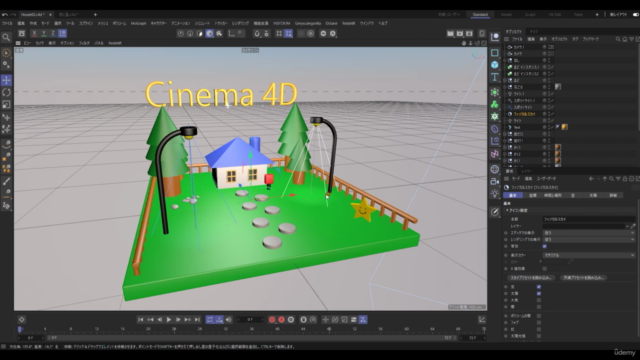Switch to the Model layout tab
Viewport: 640px width, 360px height.
click(506, 14)
